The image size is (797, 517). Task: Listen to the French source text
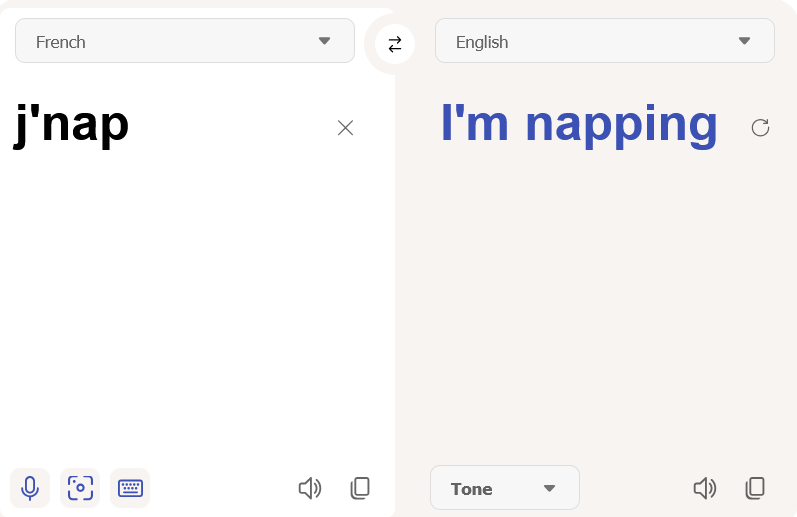(310, 488)
